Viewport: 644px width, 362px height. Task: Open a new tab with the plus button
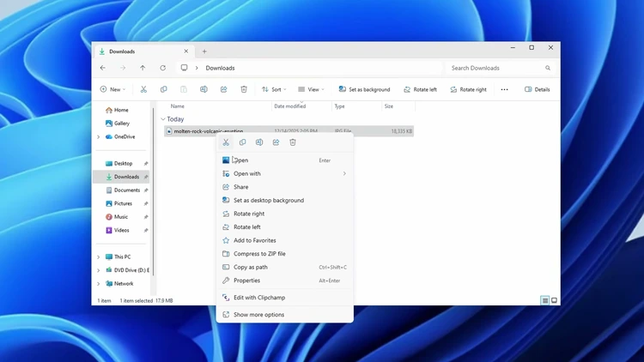[x=204, y=51]
